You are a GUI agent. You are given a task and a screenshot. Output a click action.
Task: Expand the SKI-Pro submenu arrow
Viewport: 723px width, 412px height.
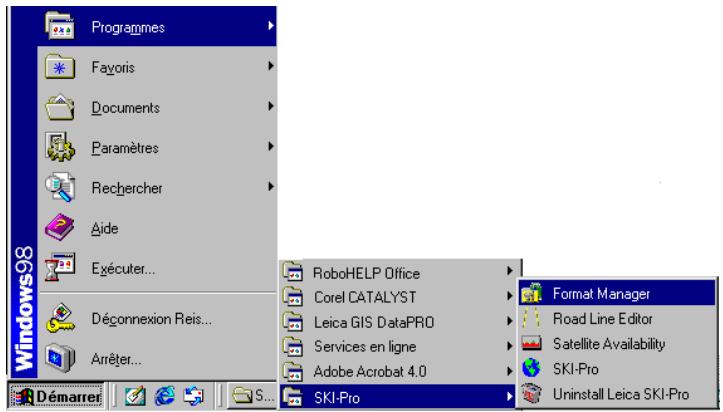510,396
